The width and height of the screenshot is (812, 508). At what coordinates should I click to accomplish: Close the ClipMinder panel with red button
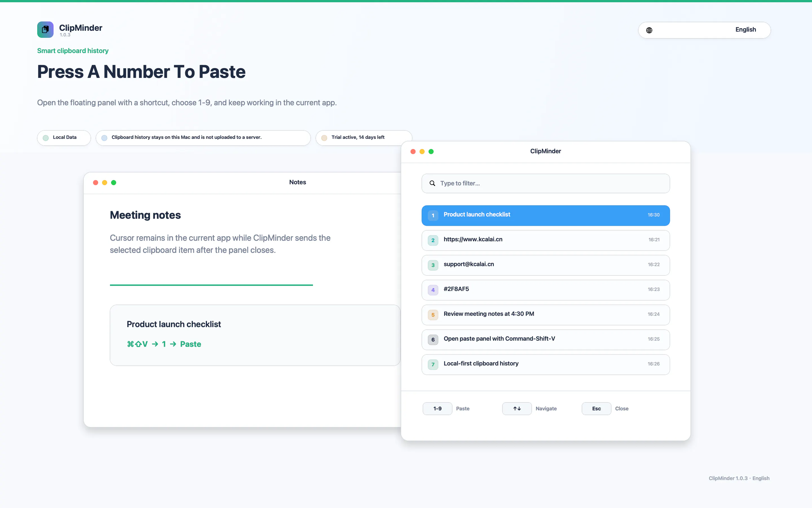[413, 152]
